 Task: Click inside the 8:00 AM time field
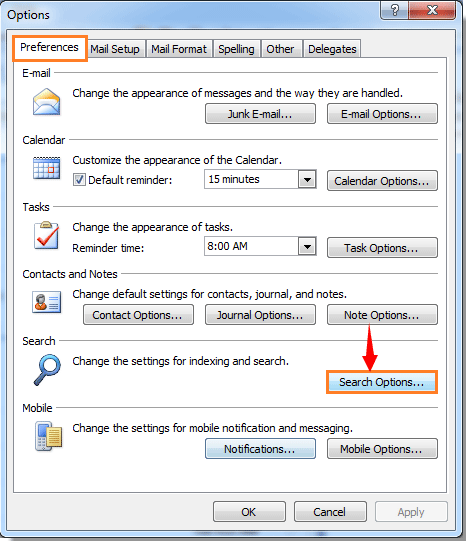(x=251, y=246)
